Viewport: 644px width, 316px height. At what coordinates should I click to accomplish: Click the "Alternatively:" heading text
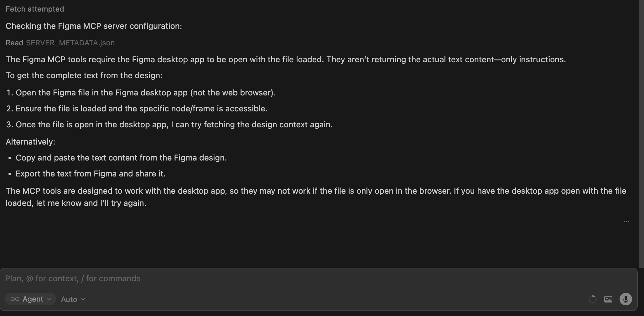click(30, 142)
